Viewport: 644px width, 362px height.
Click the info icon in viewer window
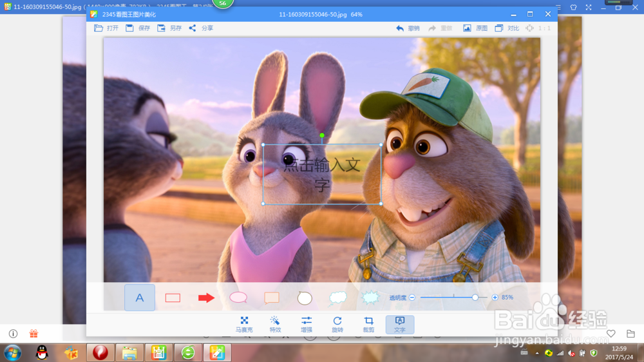click(x=13, y=334)
